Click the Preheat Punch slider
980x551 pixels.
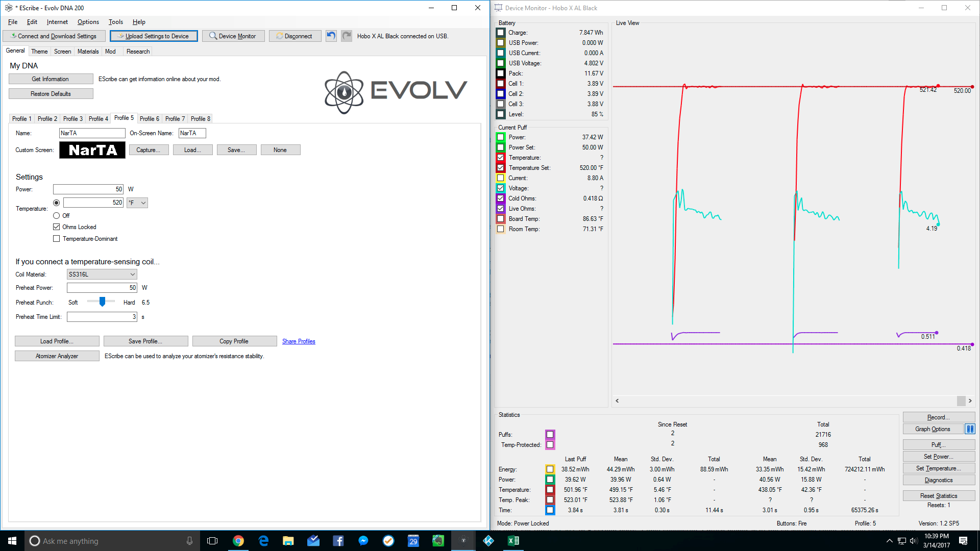pyautogui.click(x=102, y=302)
